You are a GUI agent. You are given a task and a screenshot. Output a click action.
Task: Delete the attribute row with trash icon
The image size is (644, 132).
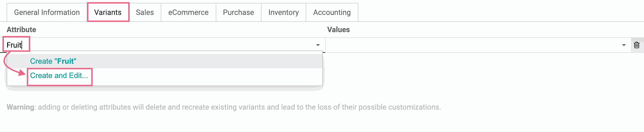[637, 45]
